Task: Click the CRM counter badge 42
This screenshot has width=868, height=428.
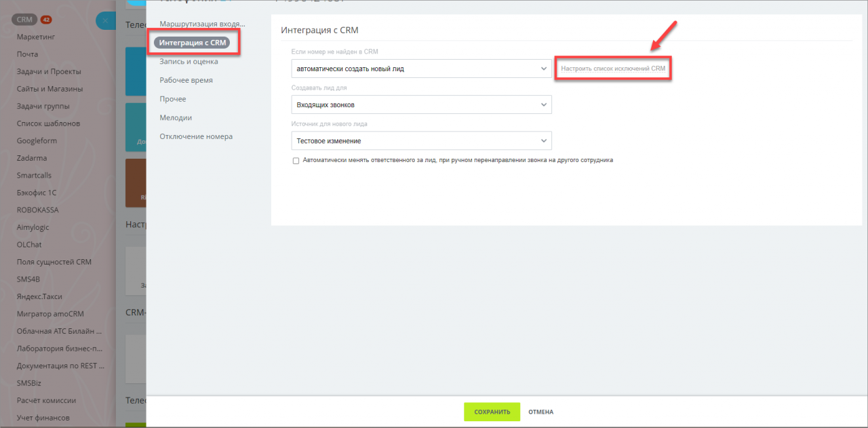Action: [46, 20]
